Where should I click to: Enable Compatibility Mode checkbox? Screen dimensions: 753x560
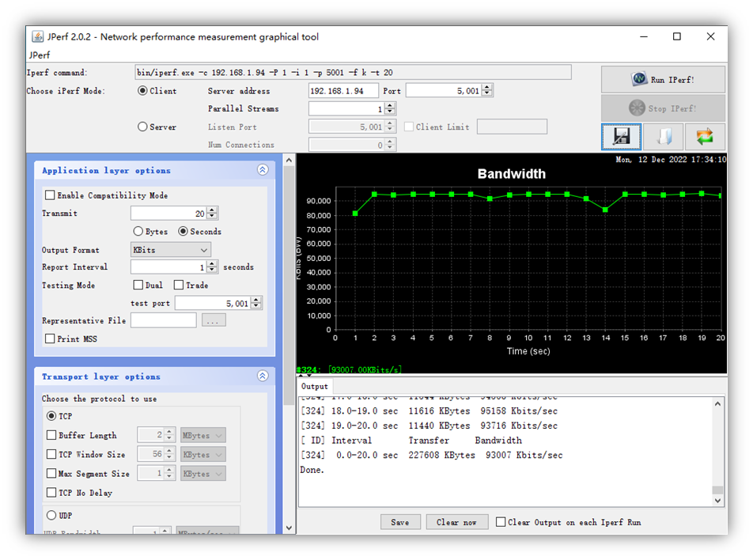point(50,195)
